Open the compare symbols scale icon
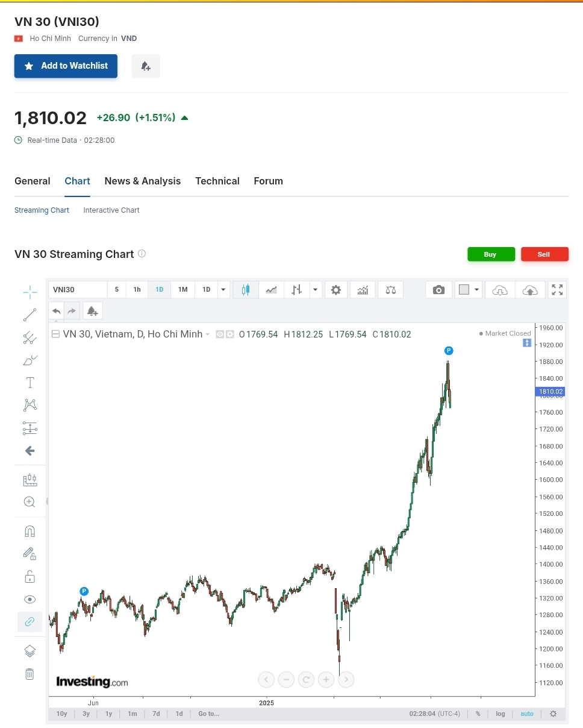 pyautogui.click(x=391, y=290)
